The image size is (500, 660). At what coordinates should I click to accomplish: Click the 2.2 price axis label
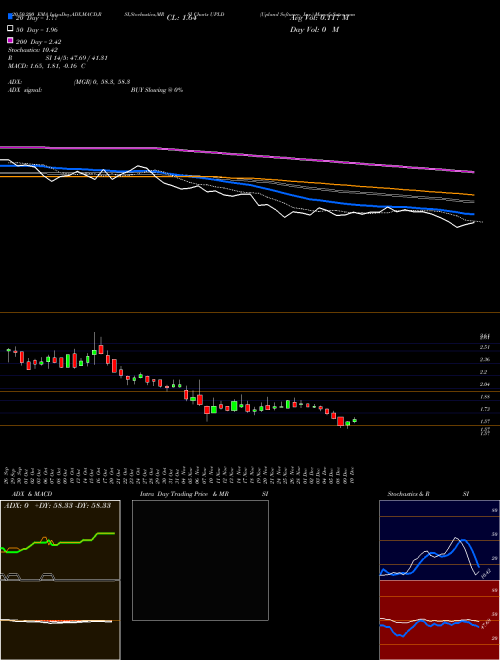coord(484,372)
